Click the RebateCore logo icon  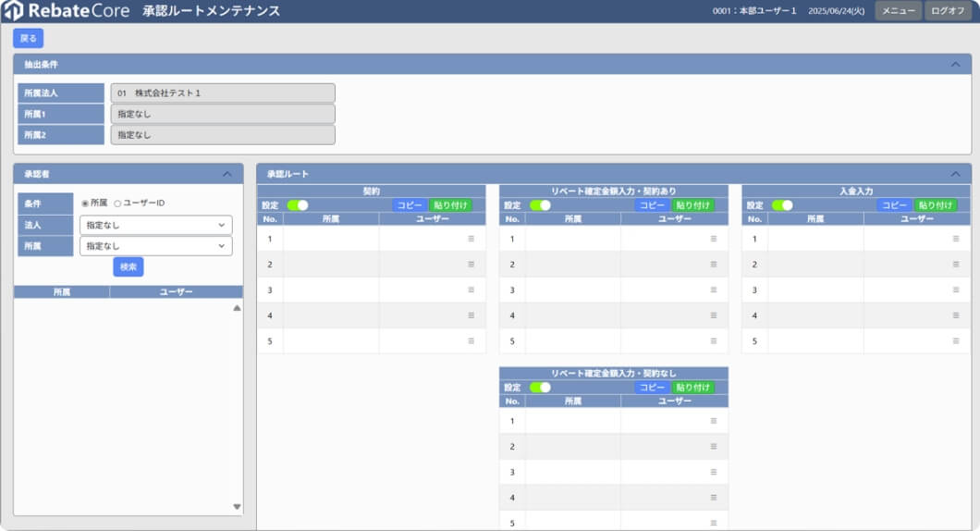[x=13, y=11]
